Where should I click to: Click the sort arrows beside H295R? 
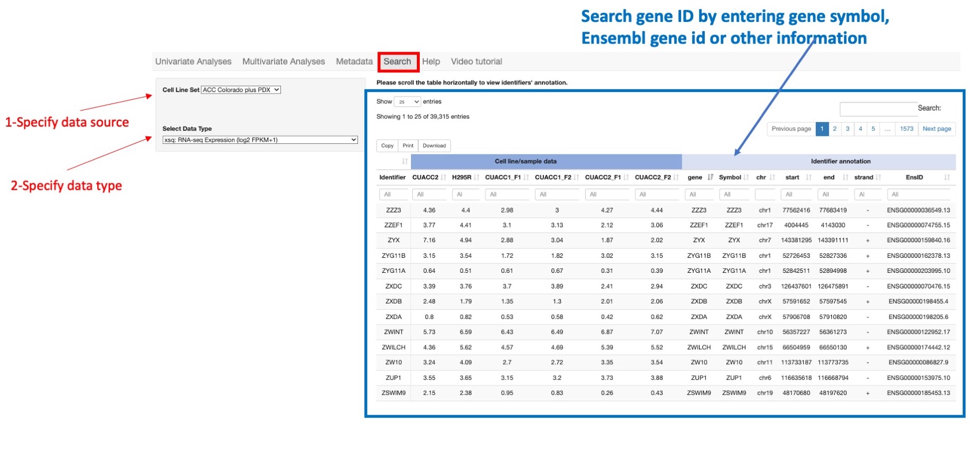click(x=476, y=177)
